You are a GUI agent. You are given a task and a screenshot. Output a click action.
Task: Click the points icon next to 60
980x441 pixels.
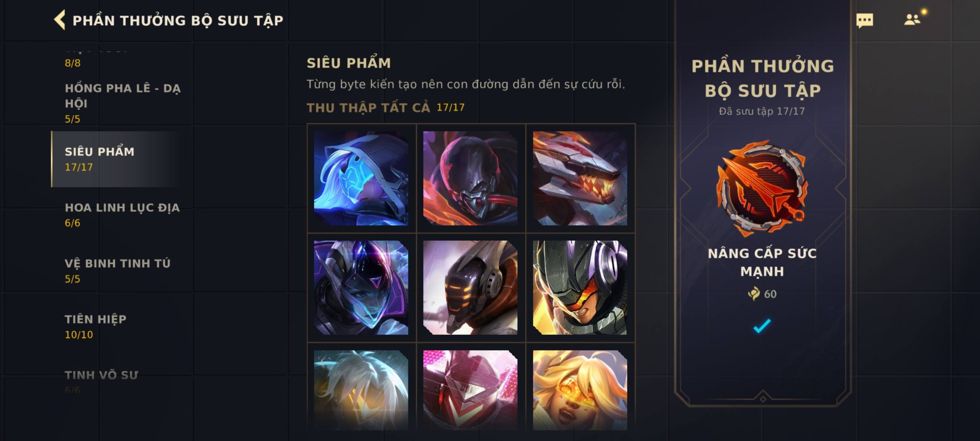click(x=754, y=294)
